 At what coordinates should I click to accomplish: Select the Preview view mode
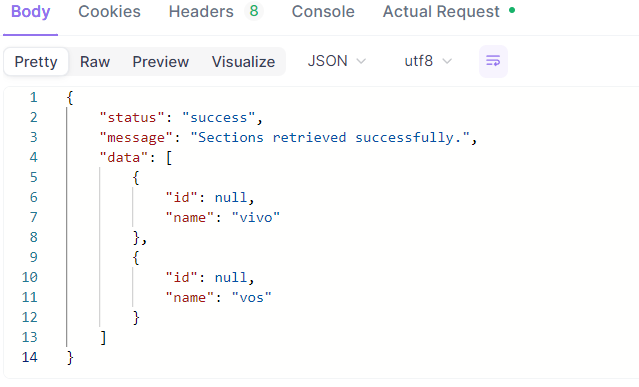161,62
